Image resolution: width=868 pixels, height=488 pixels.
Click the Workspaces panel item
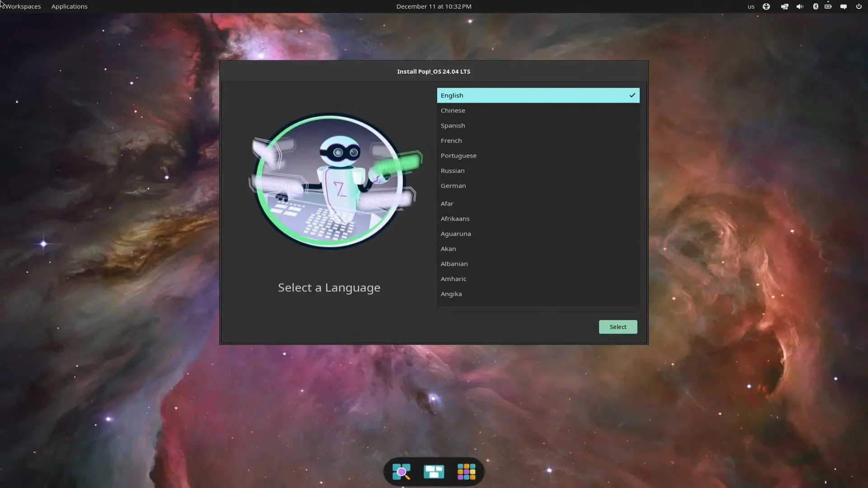(x=23, y=6)
